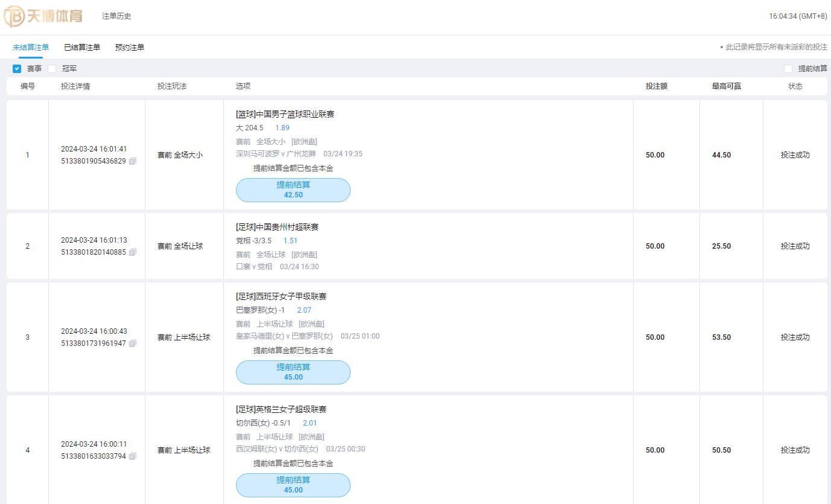
Task: Click match 皇家马德里(女) v 巴塞罗那(女)
Action: (x=284, y=336)
